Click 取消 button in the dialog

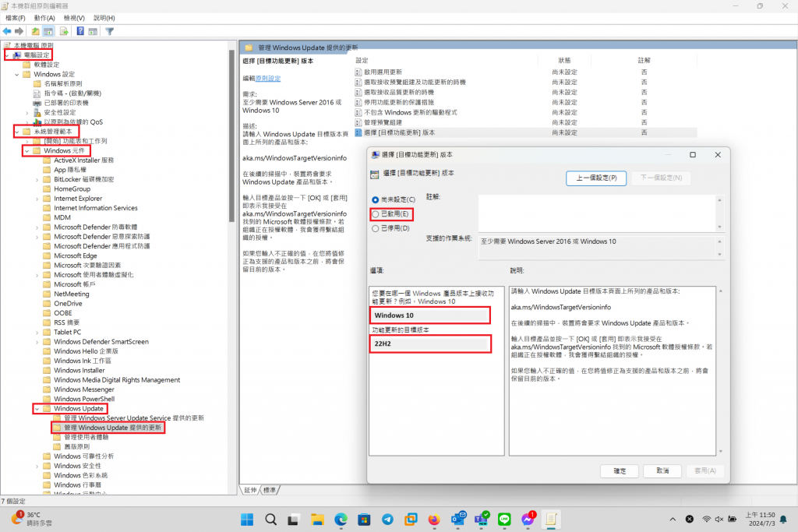[x=662, y=471]
